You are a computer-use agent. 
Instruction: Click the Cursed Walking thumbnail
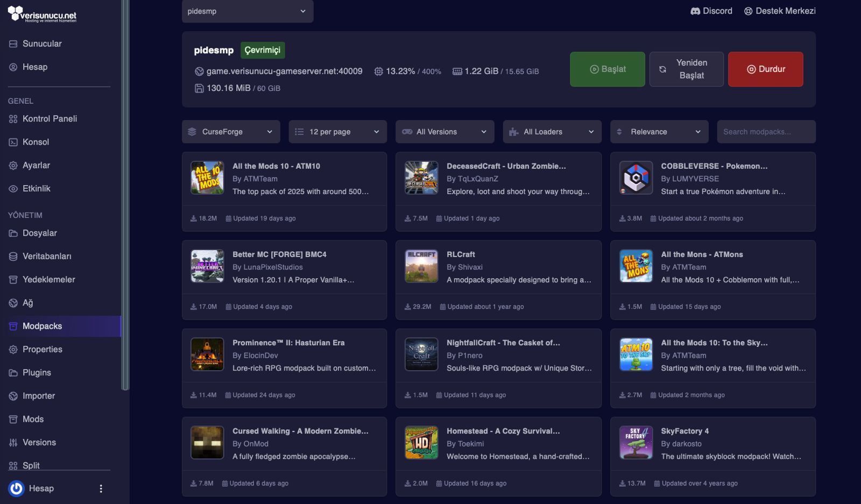pyautogui.click(x=207, y=442)
